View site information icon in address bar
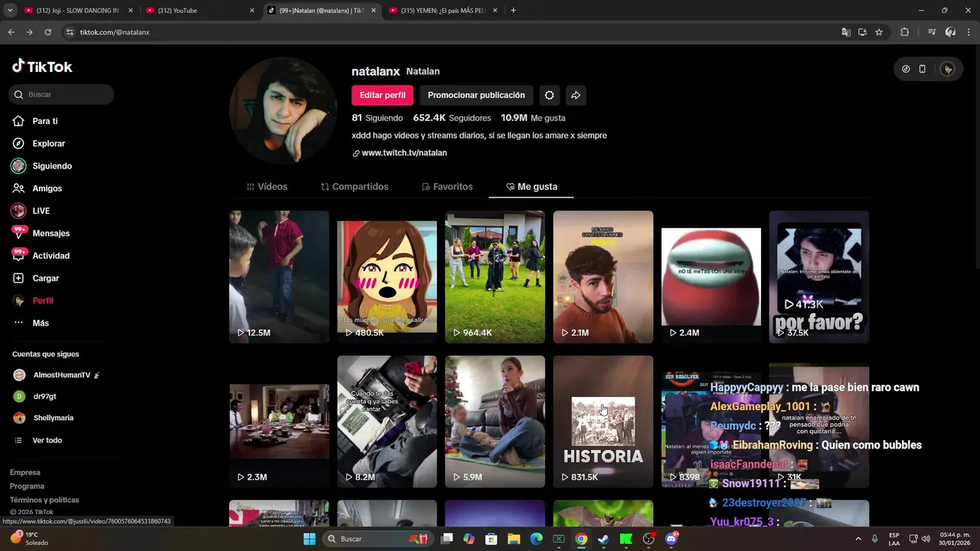The image size is (980, 551). (70, 32)
